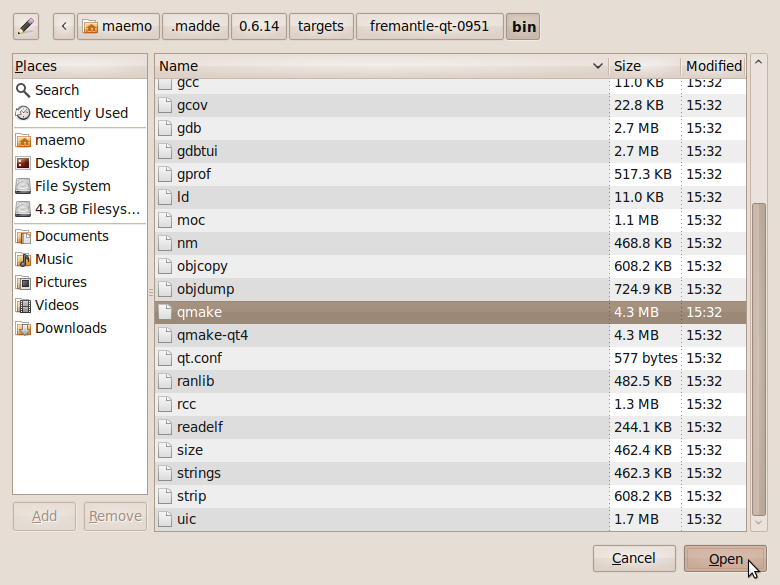This screenshot has height=585, width=780.
Task: Go to the .madde folder in the path bar
Action: (194, 26)
